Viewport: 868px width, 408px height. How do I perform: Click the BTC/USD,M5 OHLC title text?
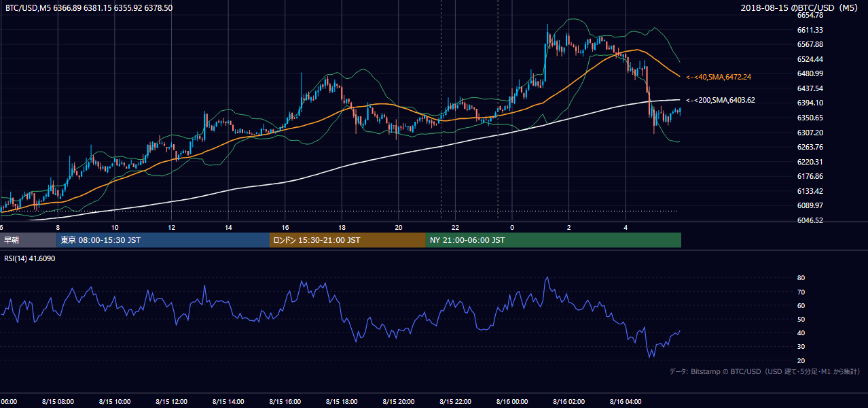(88, 7)
